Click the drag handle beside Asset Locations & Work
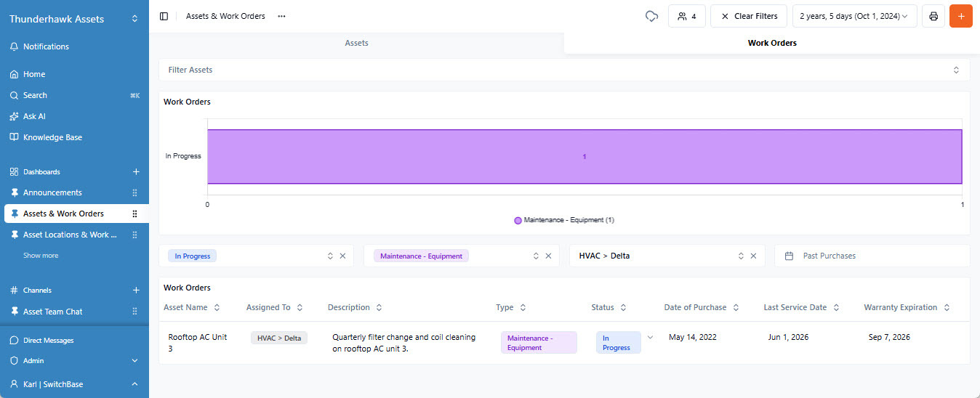Viewport: 980px width, 398px height. pos(134,235)
